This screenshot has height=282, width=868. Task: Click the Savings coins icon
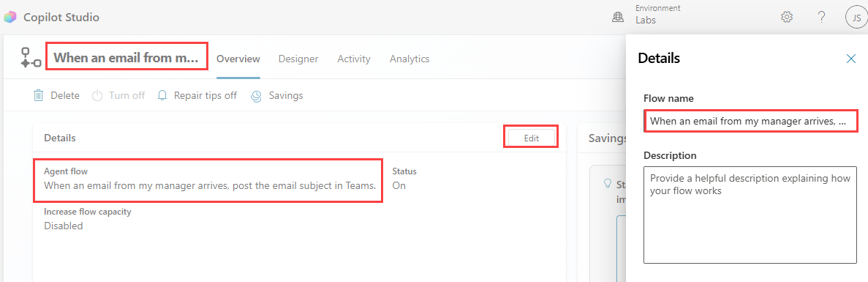click(x=256, y=96)
